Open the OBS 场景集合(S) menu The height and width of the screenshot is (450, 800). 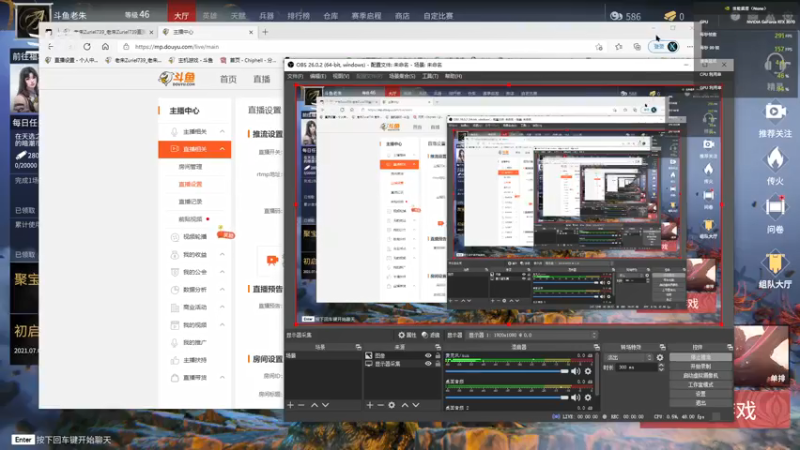[x=402, y=76]
